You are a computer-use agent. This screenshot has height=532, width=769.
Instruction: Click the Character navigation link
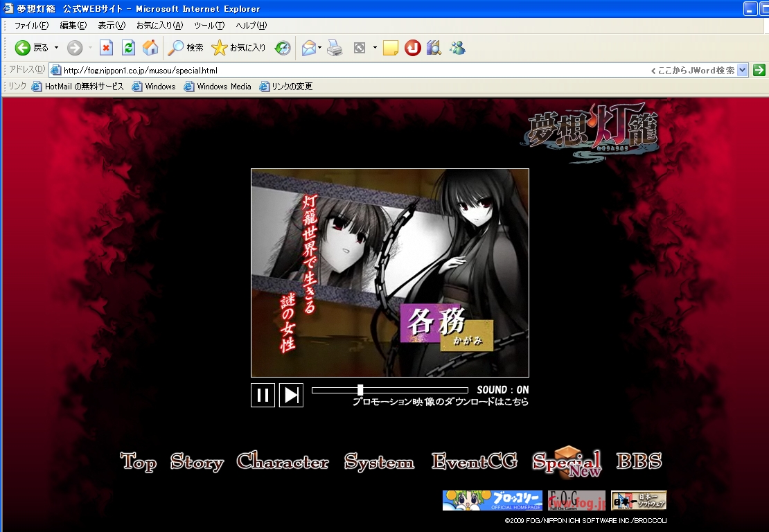[283, 462]
